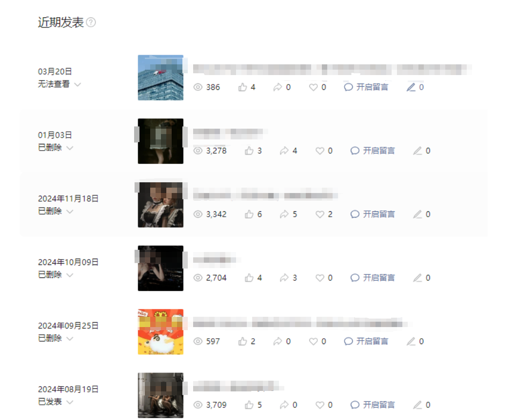The image size is (532, 420).
Task: Expand the 已发表 status dropdown
Action: pyautogui.click(x=70, y=402)
